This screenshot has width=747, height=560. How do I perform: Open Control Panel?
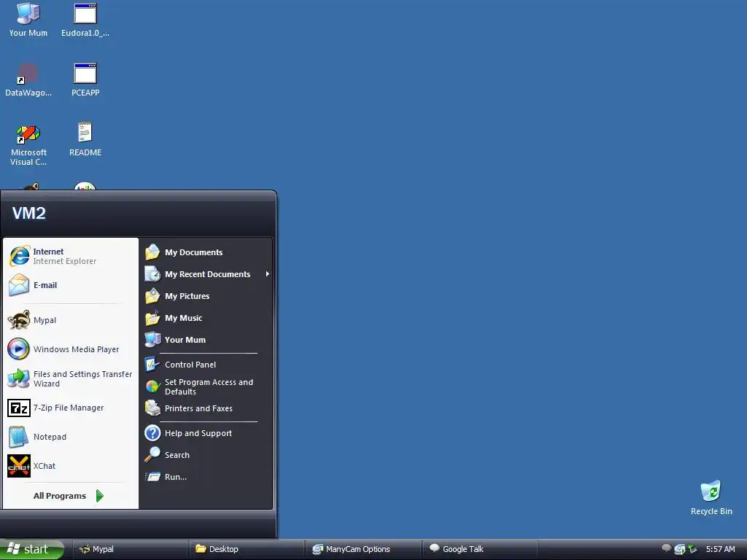(206, 365)
